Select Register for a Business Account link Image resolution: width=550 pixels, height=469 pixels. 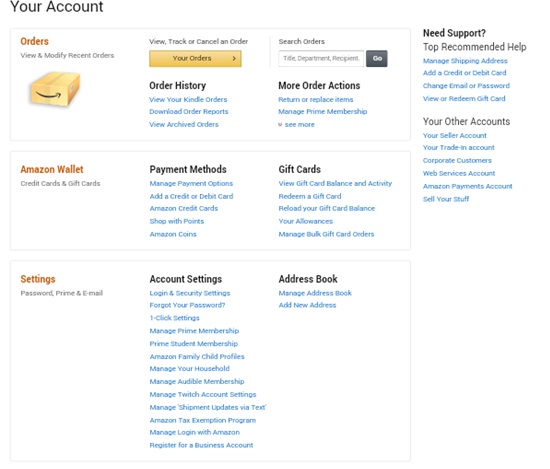tap(201, 445)
